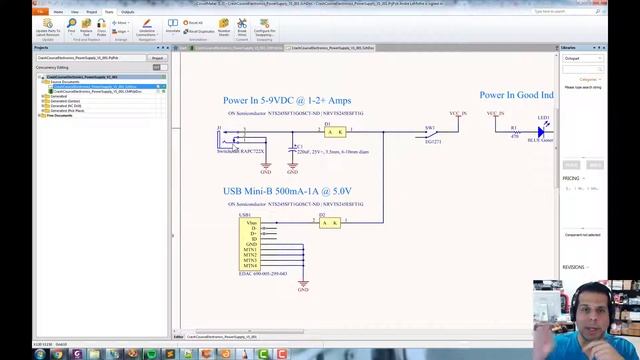Click 'USB Mini-B 500mA-1A @ 5.0V' title
The height and width of the screenshot is (360, 640).
click(x=287, y=191)
